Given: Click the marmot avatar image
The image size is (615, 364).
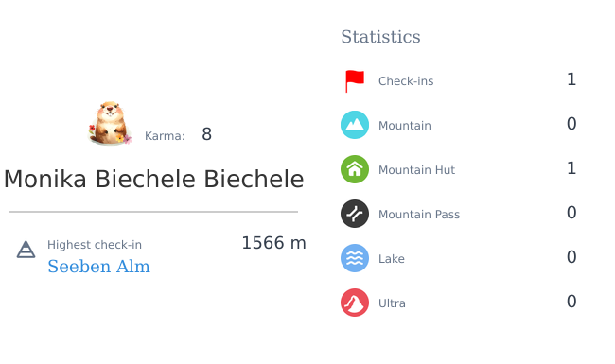Looking at the screenshot, I should [x=110, y=123].
